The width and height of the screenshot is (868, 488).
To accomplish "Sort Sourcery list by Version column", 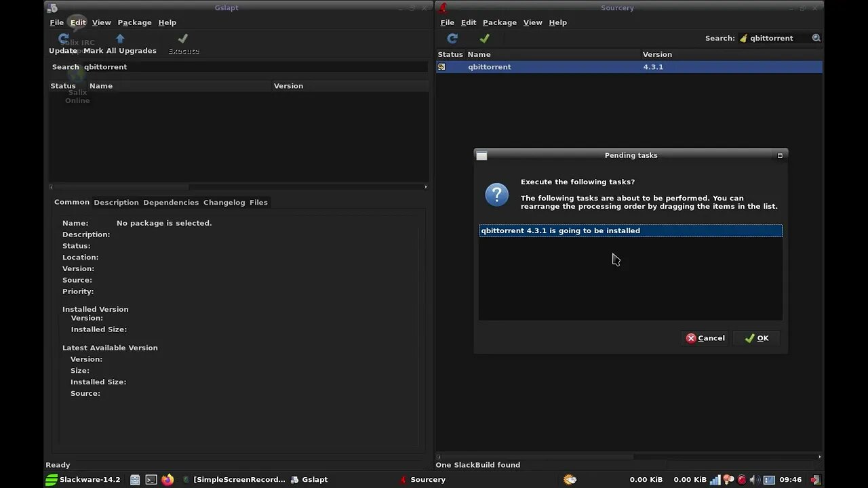I will tap(732, 54).
